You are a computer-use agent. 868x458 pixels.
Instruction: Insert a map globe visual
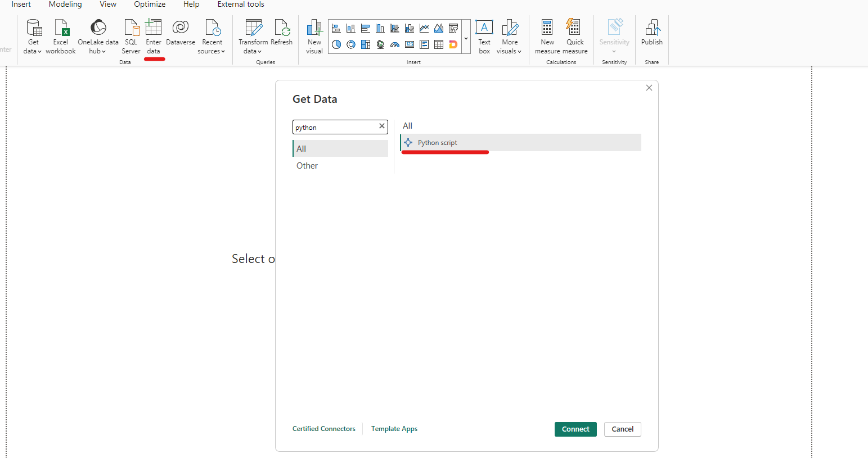pyautogui.click(x=380, y=44)
